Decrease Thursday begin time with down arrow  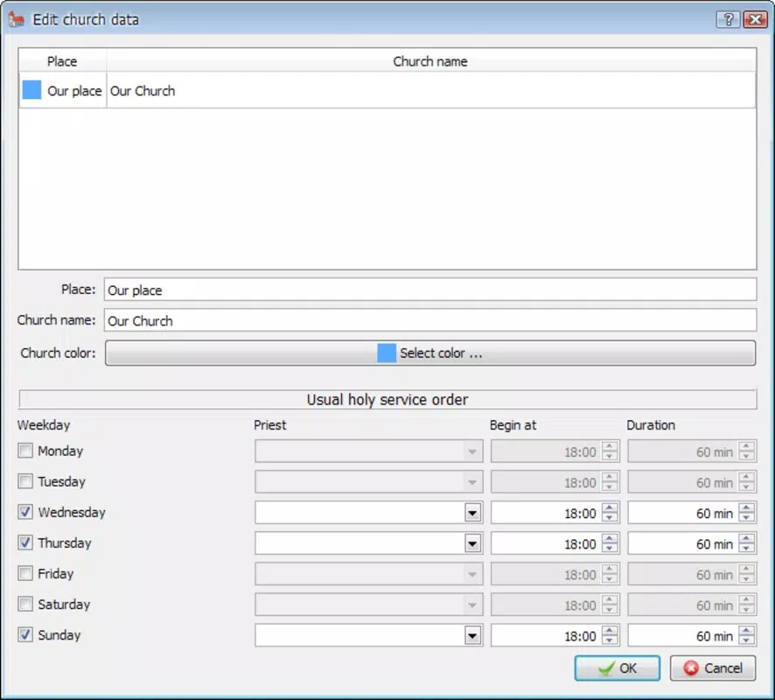click(610, 549)
